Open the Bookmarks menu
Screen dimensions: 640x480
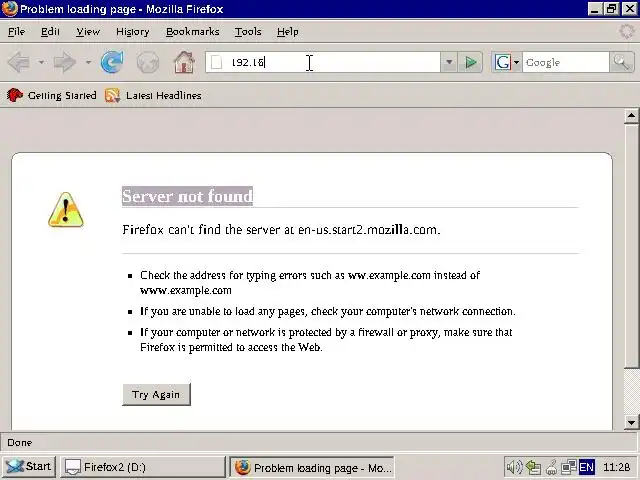193,31
